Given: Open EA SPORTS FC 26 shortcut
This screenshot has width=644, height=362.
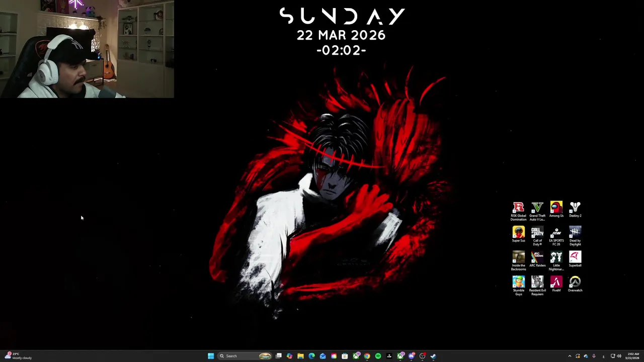Looking at the screenshot, I should click(x=556, y=236).
